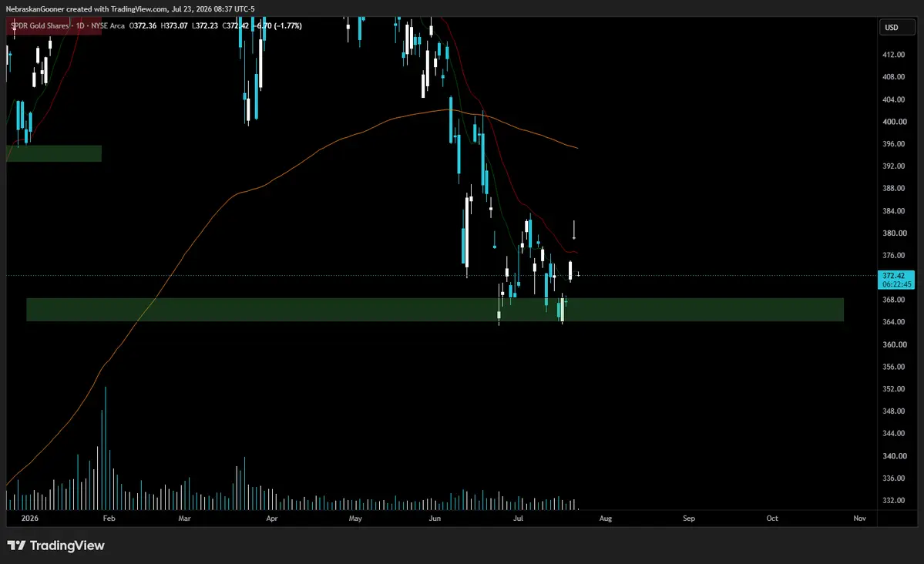
Task: Click the SPDR Gold Shares symbol title
Action: tap(40, 26)
